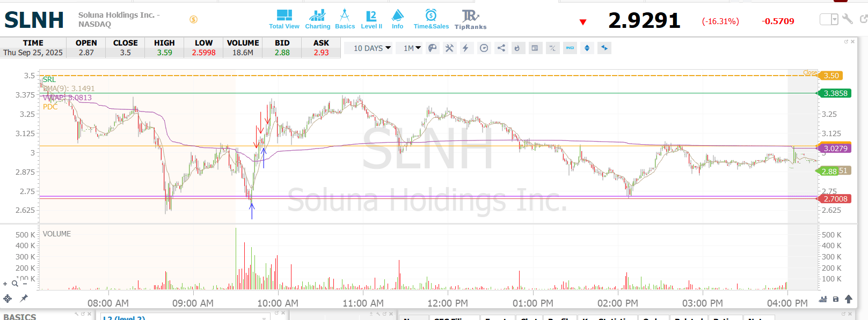The height and width of the screenshot is (320, 868).
Task: Click the purple 3.0279 price tag
Action: coord(835,148)
